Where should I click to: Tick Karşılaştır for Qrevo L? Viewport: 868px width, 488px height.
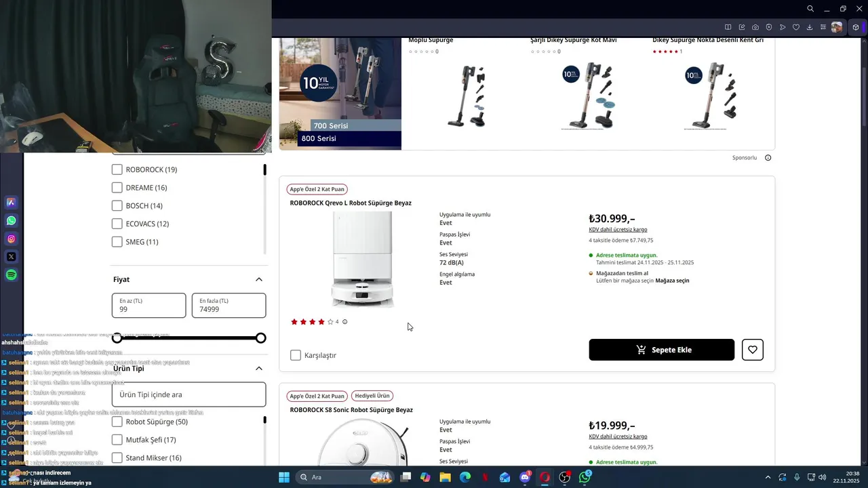(296, 355)
